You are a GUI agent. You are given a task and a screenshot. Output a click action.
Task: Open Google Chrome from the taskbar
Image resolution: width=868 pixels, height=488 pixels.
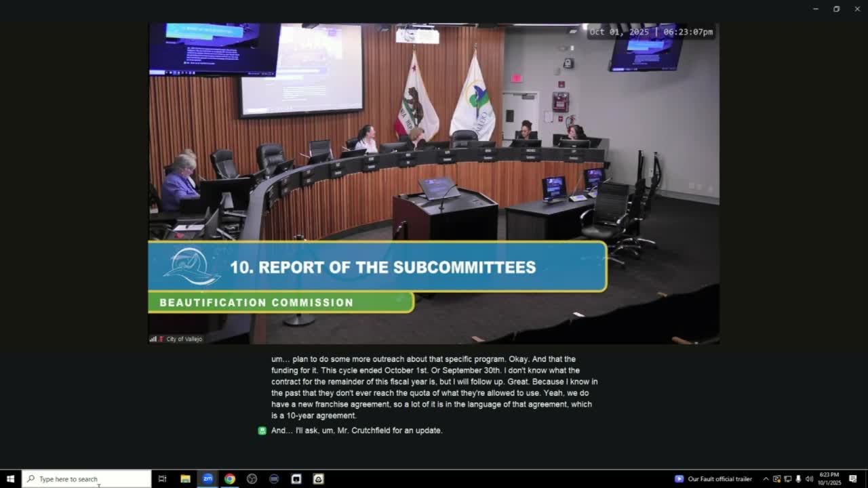point(230,479)
